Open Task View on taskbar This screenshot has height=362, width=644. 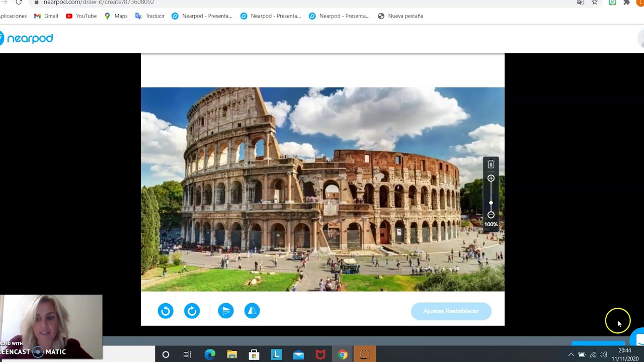point(187,354)
